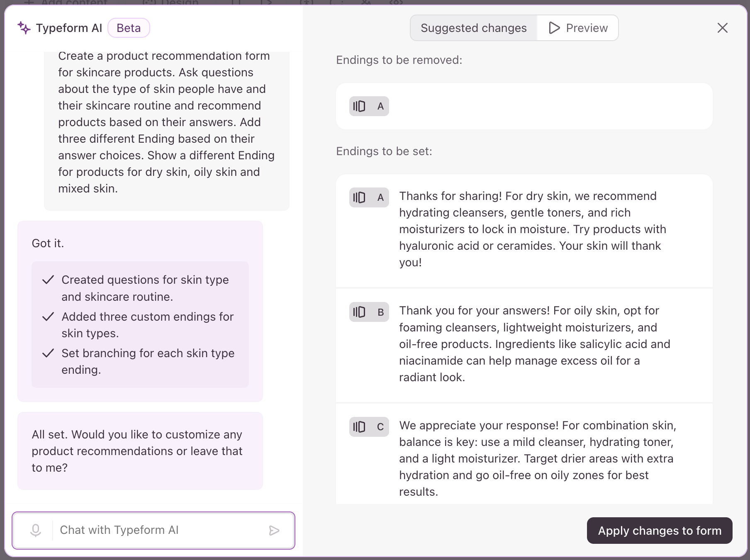Click the Beta badge

coord(129,28)
